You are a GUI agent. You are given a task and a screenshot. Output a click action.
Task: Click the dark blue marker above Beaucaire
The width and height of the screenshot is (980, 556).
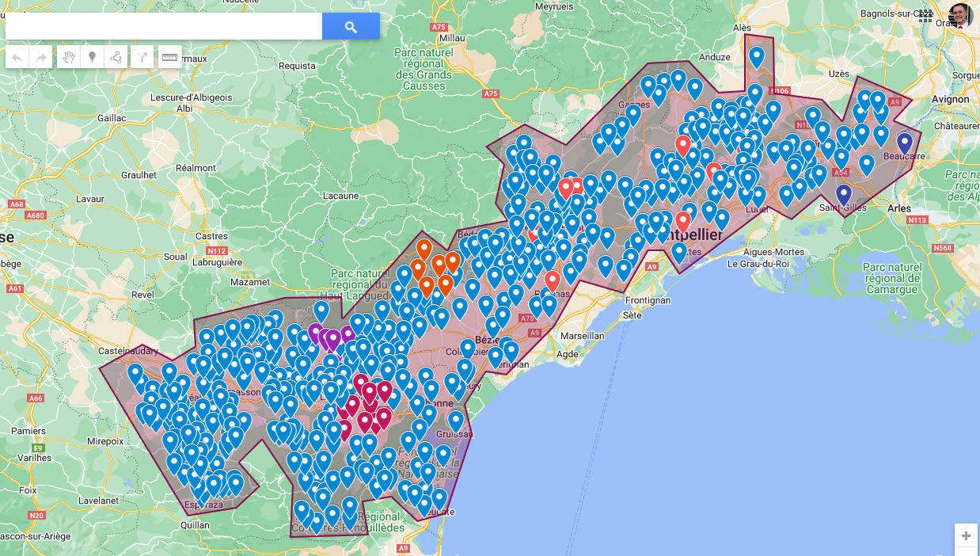click(905, 143)
